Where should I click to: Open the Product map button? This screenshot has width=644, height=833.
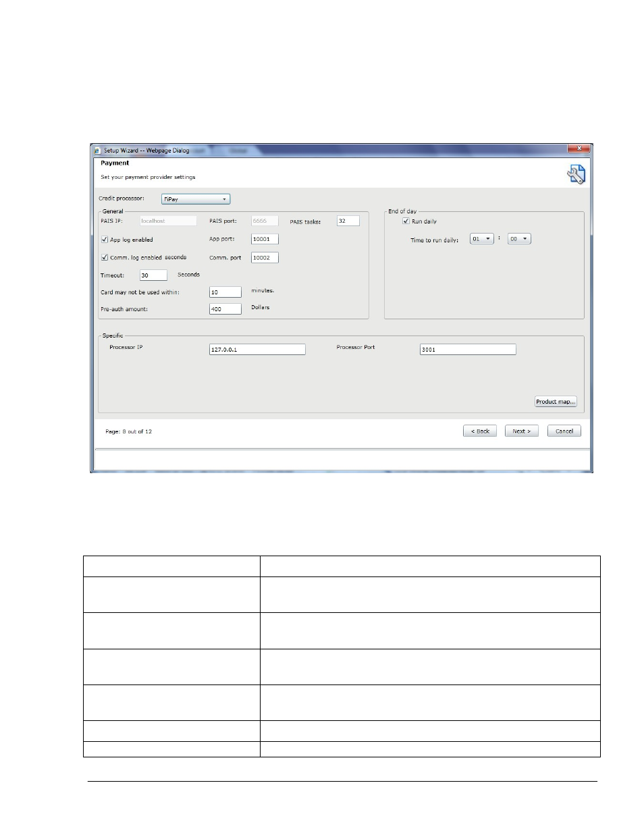[556, 402]
